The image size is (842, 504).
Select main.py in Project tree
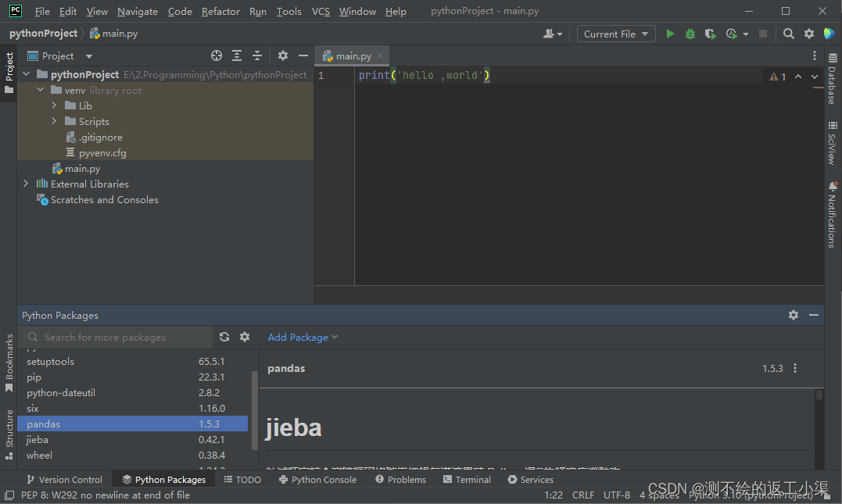click(x=82, y=169)
